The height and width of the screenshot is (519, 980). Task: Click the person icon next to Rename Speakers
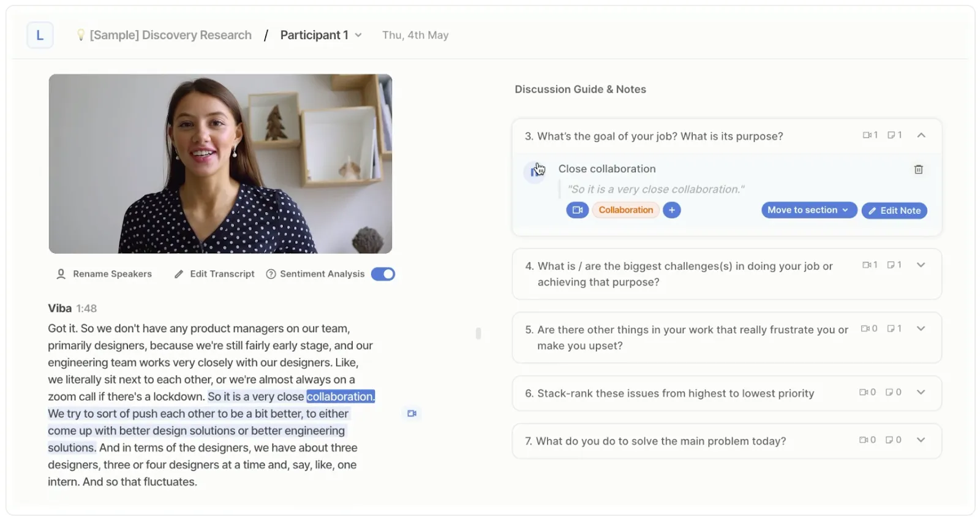point(61,274)
